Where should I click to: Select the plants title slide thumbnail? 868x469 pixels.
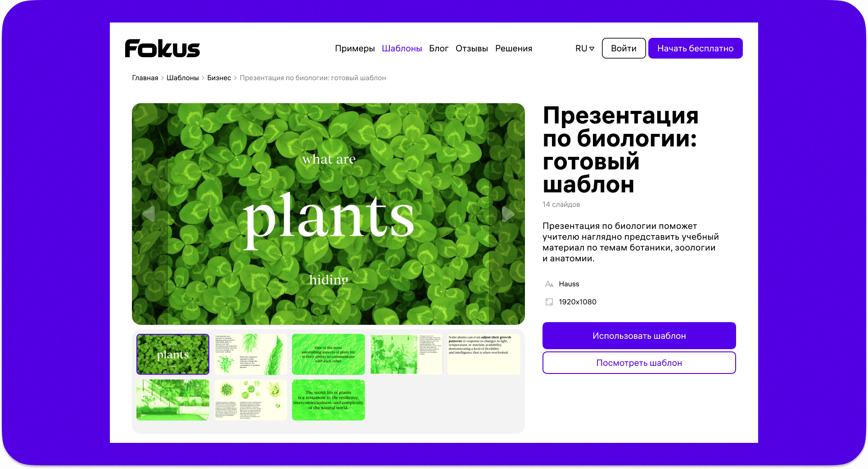(173, 354)
